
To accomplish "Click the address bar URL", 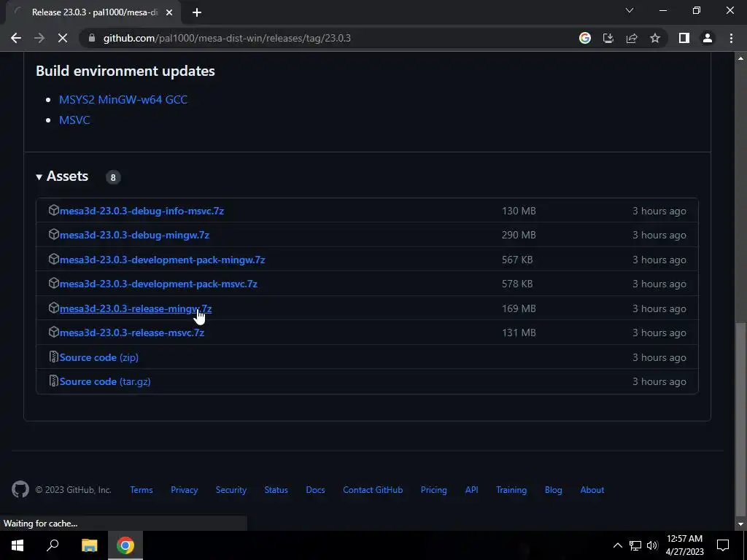I will pos(228,38).
